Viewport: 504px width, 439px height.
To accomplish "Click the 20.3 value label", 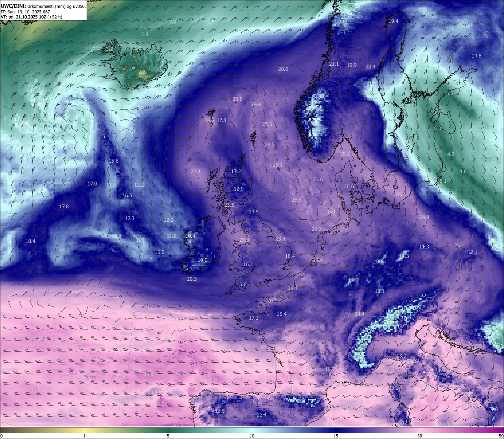I will [x=192, y=279].
